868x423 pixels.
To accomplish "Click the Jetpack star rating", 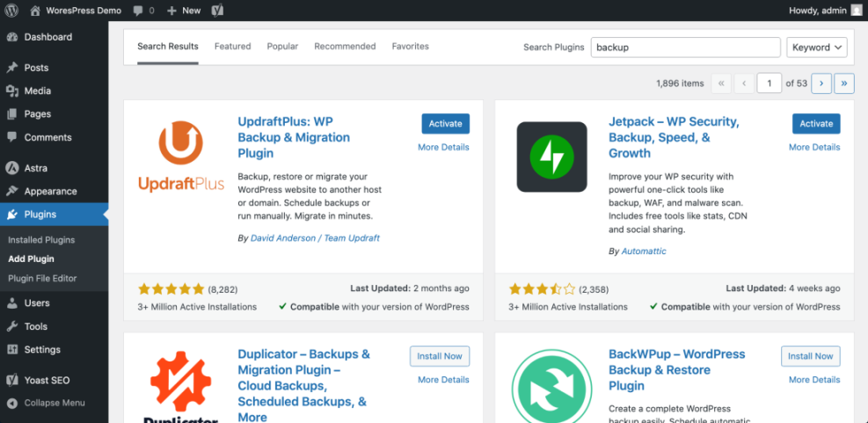I will point(542,288).
